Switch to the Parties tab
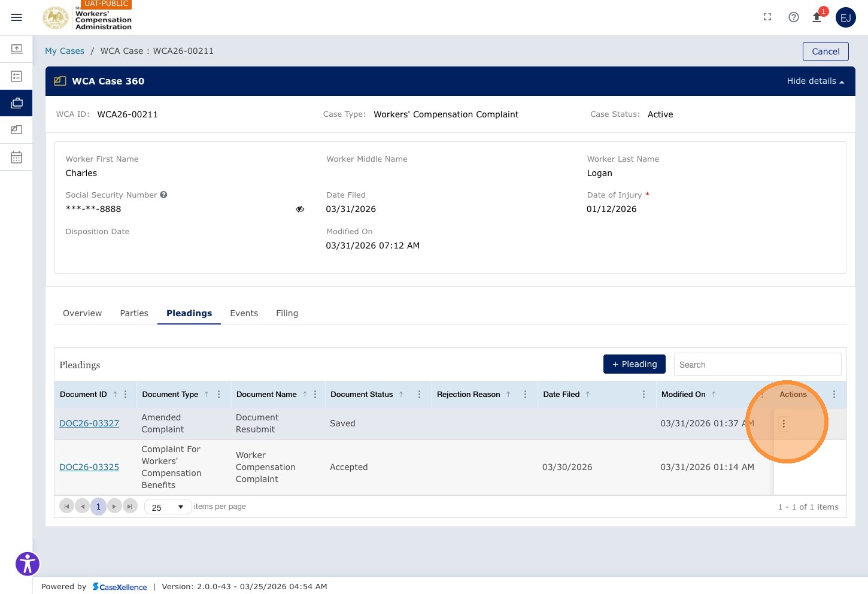This screenshot has height=594, width=868. [134, 313]
